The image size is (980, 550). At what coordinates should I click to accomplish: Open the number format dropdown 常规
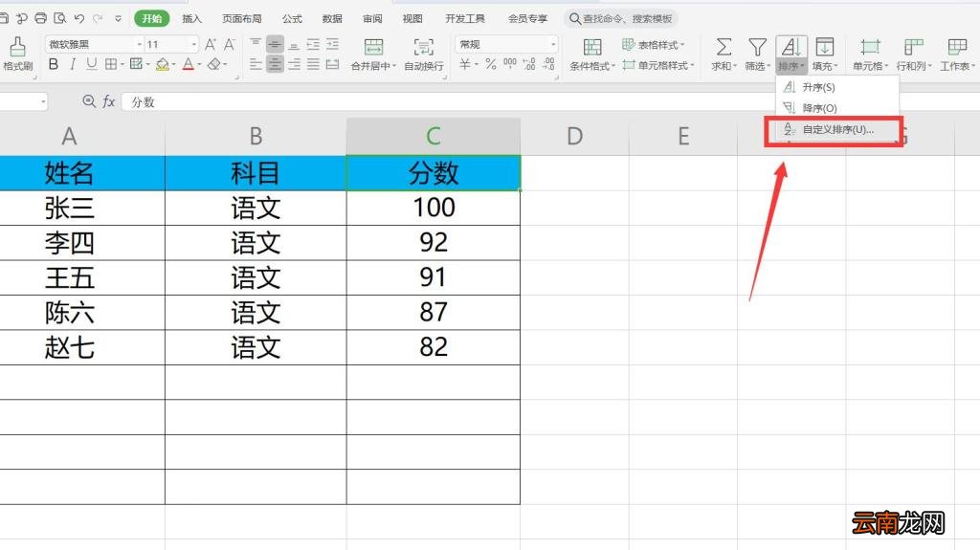click(x=553, y=44)
